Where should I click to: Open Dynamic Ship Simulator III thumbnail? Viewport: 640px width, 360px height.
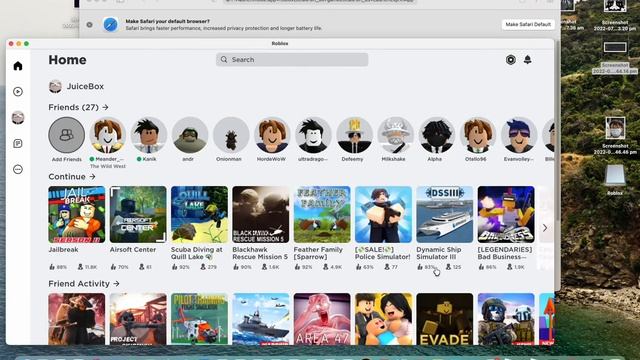tap(445, 215)
